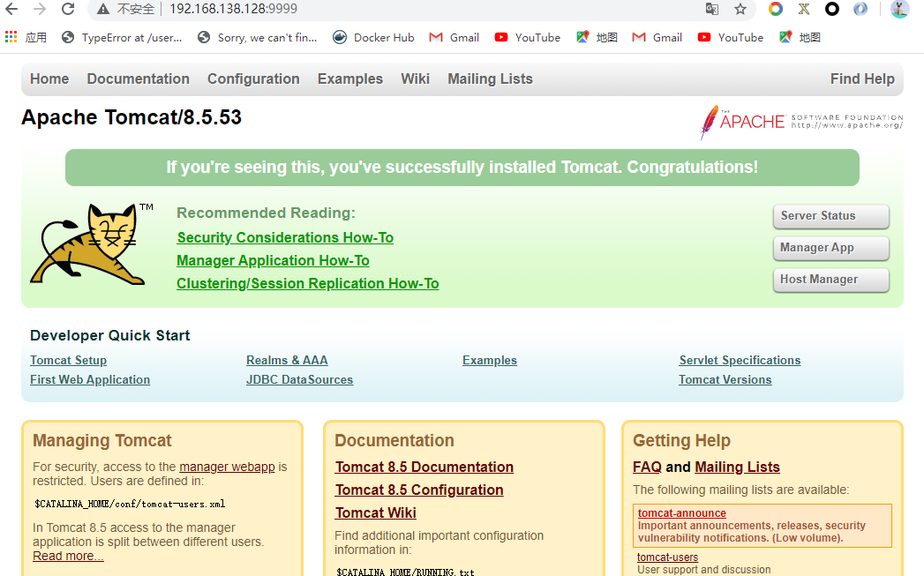Click the X extension icon
Screen dimensions: 924x576
(804, 11)
